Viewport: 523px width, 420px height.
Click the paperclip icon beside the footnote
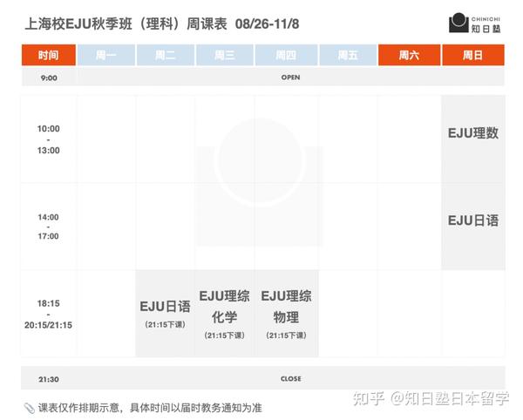coord(29,408)
